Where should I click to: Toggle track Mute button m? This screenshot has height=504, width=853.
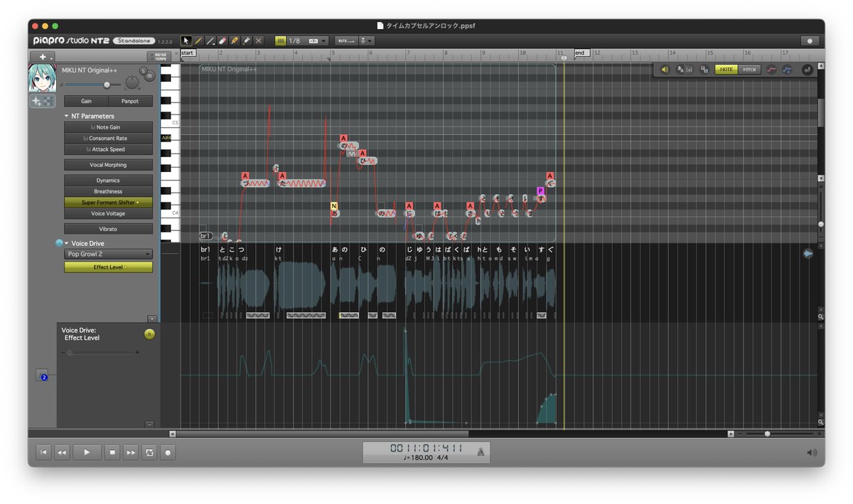150,75
